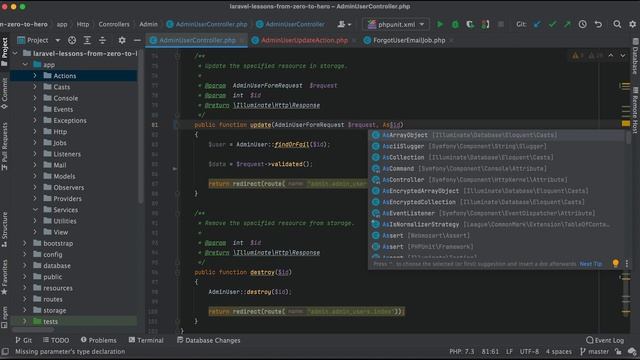Open the Terminal tool window
Screen dimensions: 640x360
pos(146,340)
